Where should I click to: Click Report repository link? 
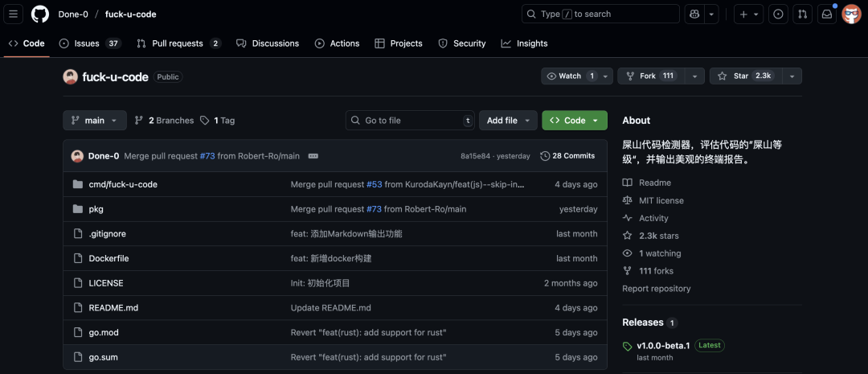coord(656,289)
